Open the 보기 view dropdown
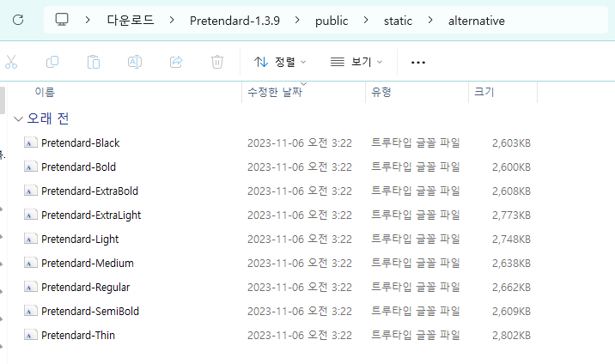 coord(356,62)
